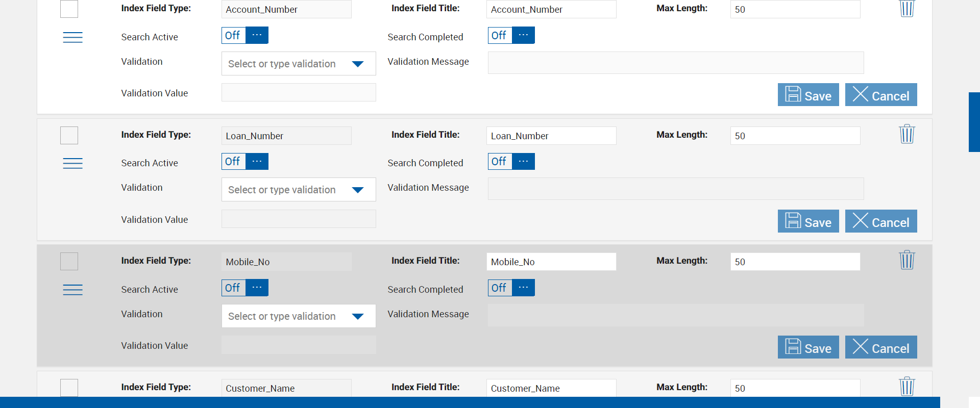Click the Mobile_No row reorder handle
Image resolution: width=980 pixels, height=408 pixels.
(x=72, y=290)
